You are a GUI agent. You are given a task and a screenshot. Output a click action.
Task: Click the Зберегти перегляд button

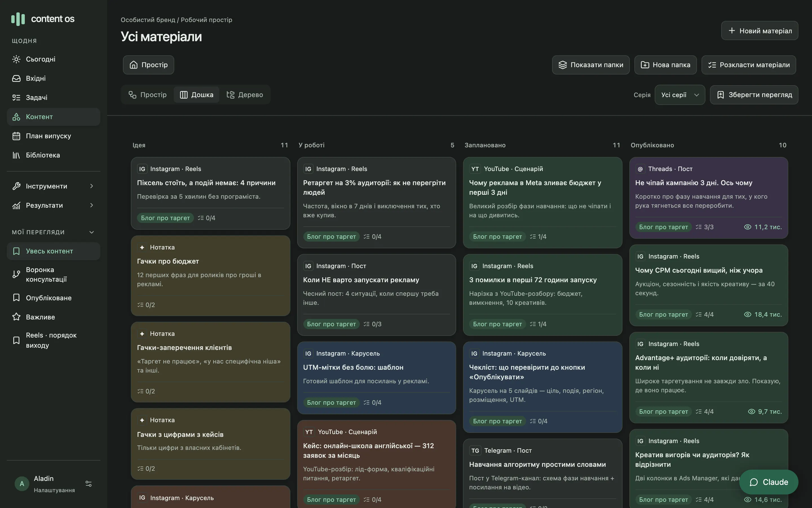754,95
